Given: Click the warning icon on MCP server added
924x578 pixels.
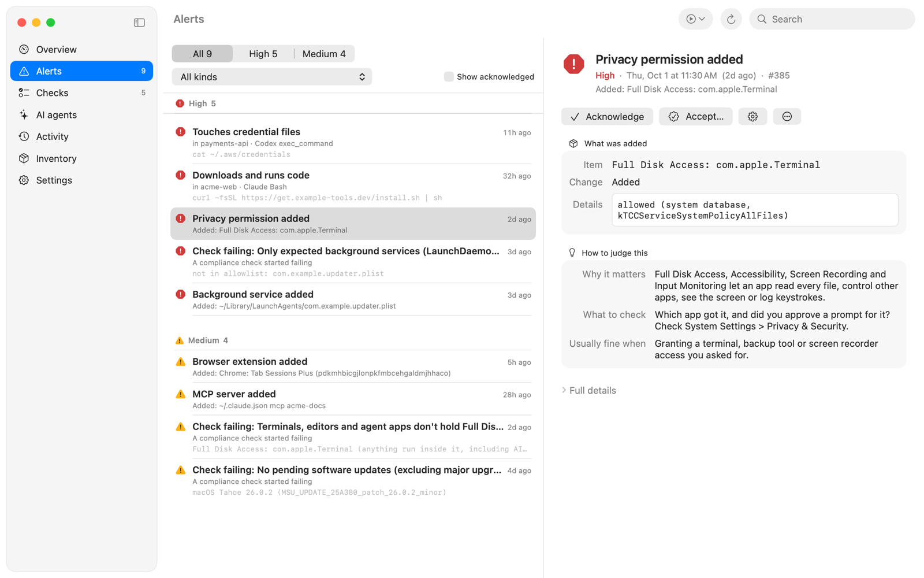Looking at the screenshot, I should [181, 394].
